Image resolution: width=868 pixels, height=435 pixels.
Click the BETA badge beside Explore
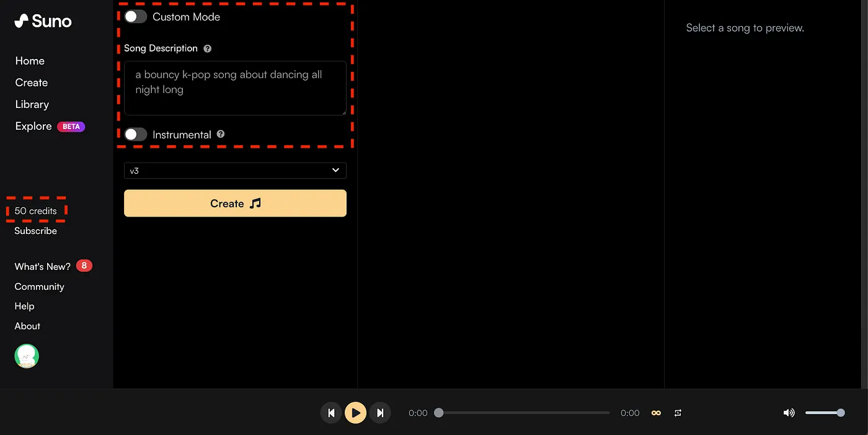(x=71, y=127)
